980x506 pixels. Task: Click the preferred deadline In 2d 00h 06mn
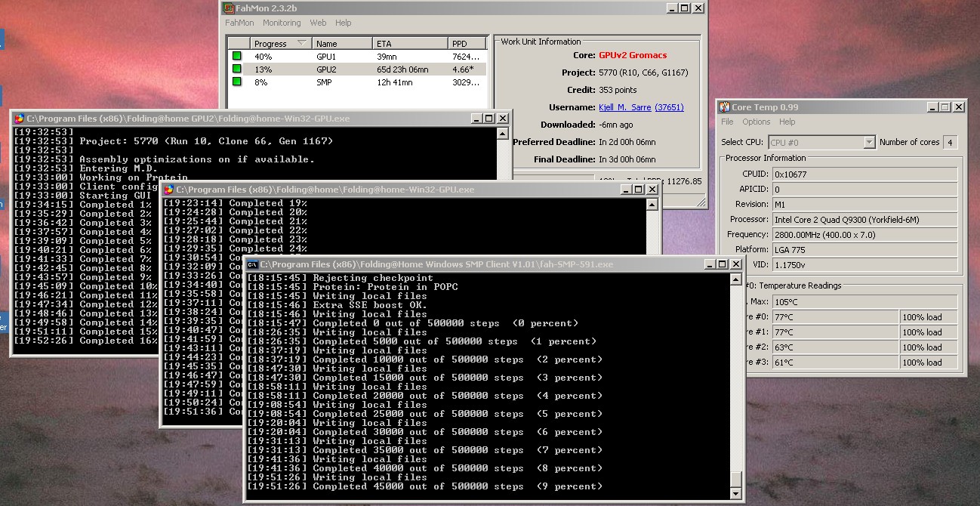pyautogui.click(x=627, y=142)
